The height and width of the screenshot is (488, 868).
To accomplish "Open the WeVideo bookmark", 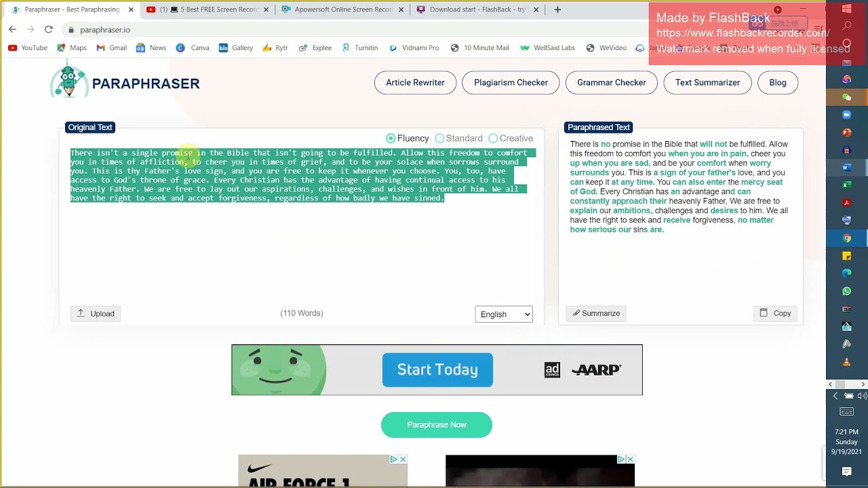I will coord(606,48).
